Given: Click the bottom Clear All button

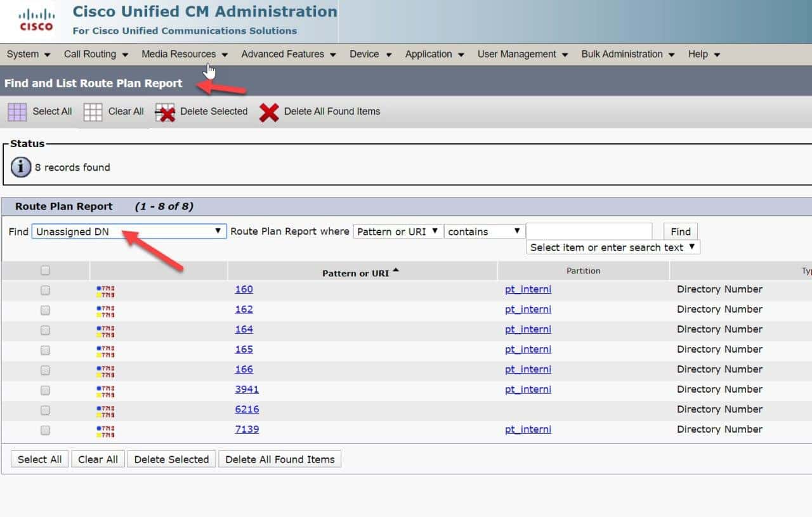Looking at the screenshot, I should tap(98, 459).
